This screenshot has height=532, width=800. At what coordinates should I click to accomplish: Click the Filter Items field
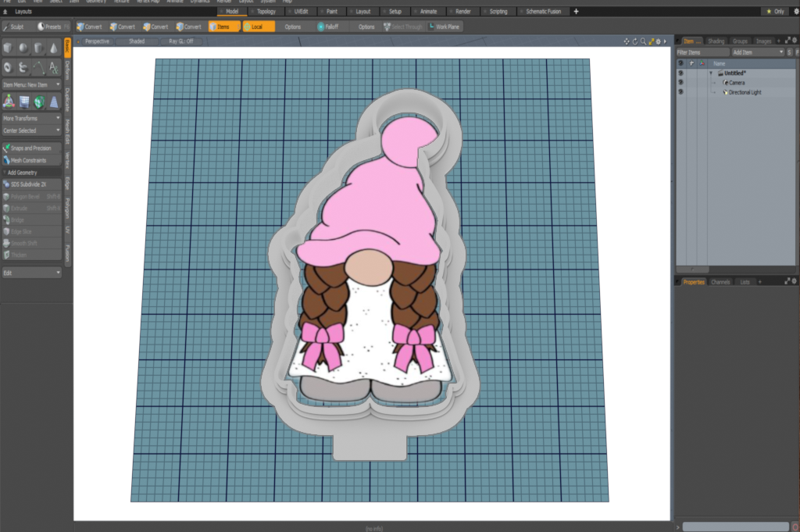[x=699, y=52]
